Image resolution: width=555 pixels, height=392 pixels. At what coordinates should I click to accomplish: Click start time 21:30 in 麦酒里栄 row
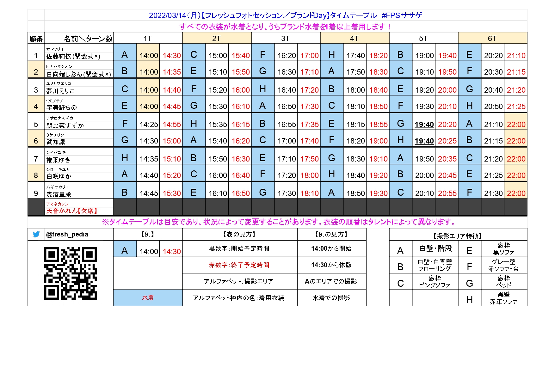click(x=493, y=193)
